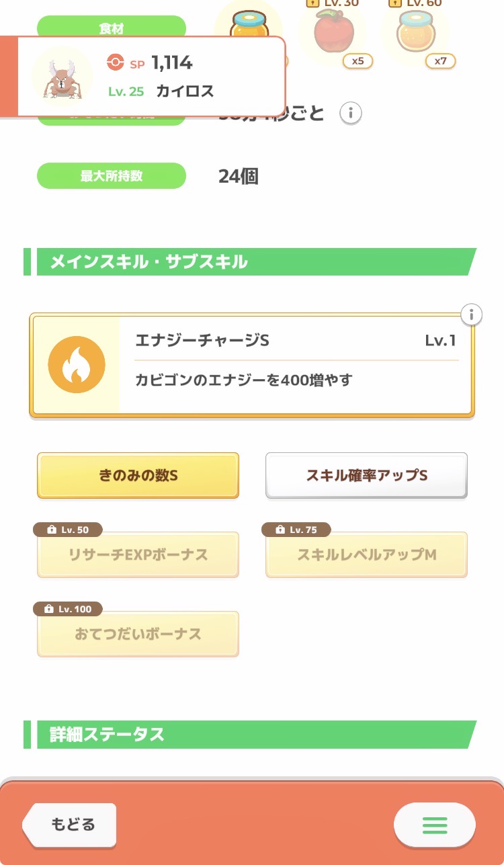Select the スキル確率アップS sub skill
This screenshot has height=865, width=504.
(366, 475)
